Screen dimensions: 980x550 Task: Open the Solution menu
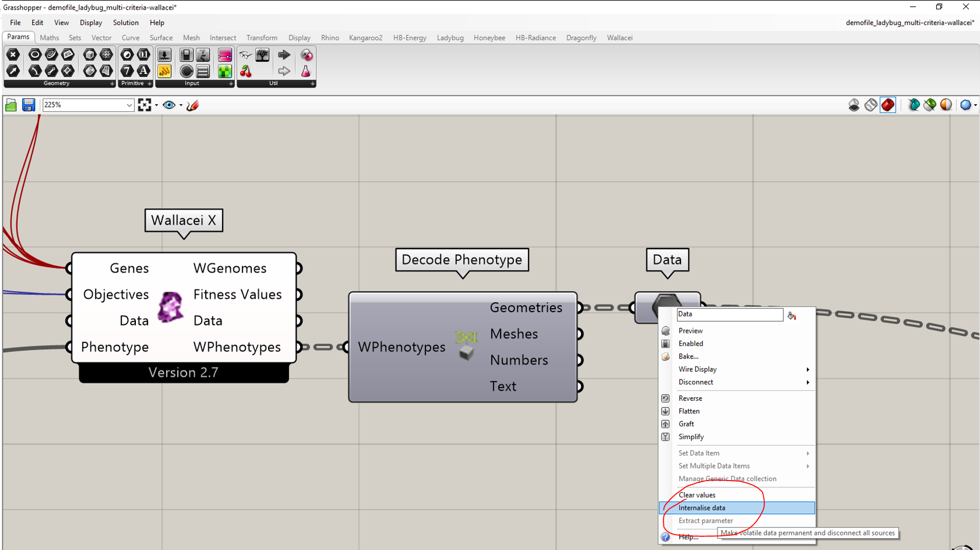tap(126, 22)
